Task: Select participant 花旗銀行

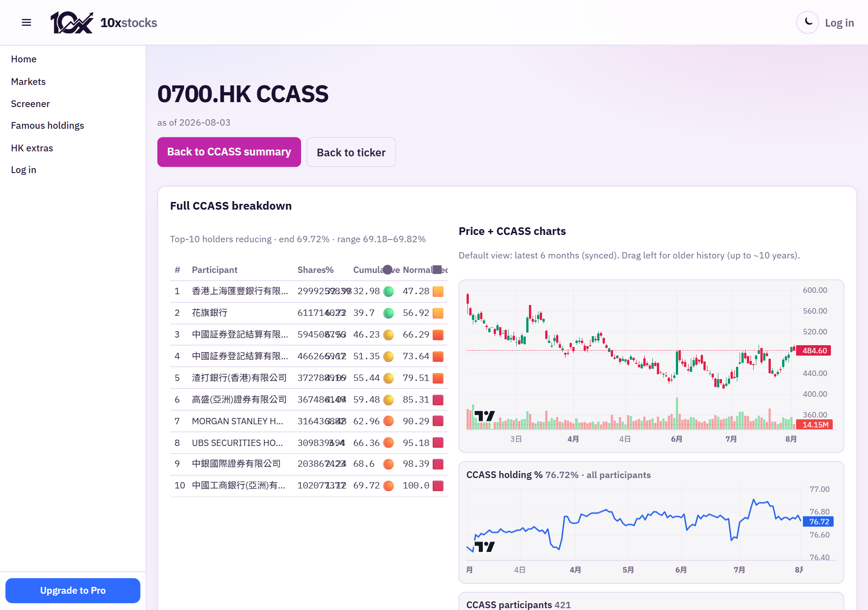Action: click(x=209, y=313)
